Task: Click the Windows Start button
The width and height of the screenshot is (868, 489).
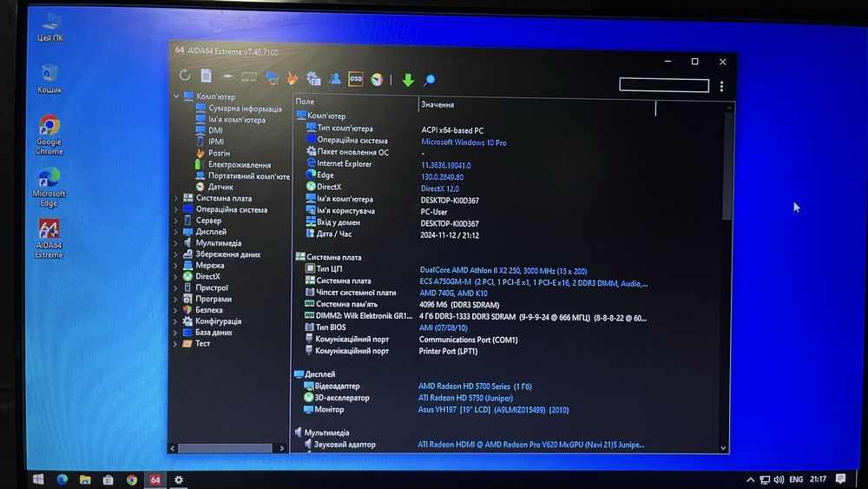Action: tap(38, 479)
